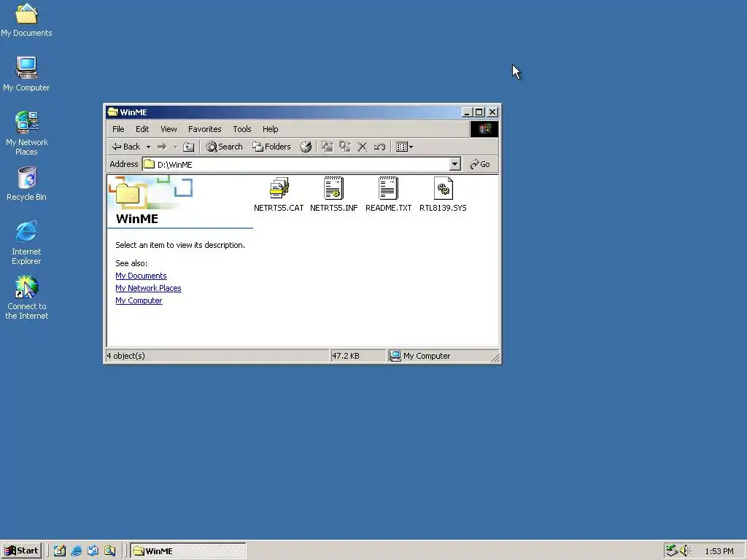This screenshot has height=560, width=747.
Task: Follow the My Documents link
Action: click(x=141, y=276)
